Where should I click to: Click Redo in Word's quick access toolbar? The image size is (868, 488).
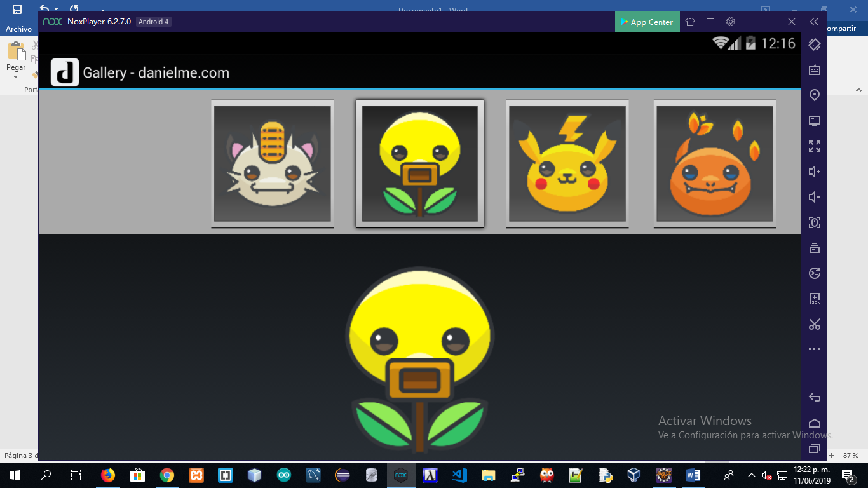74,9
